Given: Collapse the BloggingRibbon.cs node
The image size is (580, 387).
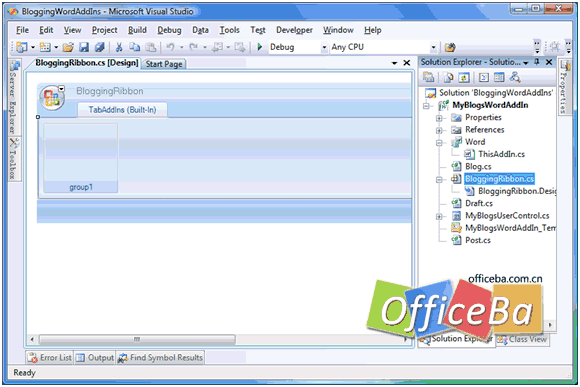Looking at the screenshot, I should pos(439,179).
